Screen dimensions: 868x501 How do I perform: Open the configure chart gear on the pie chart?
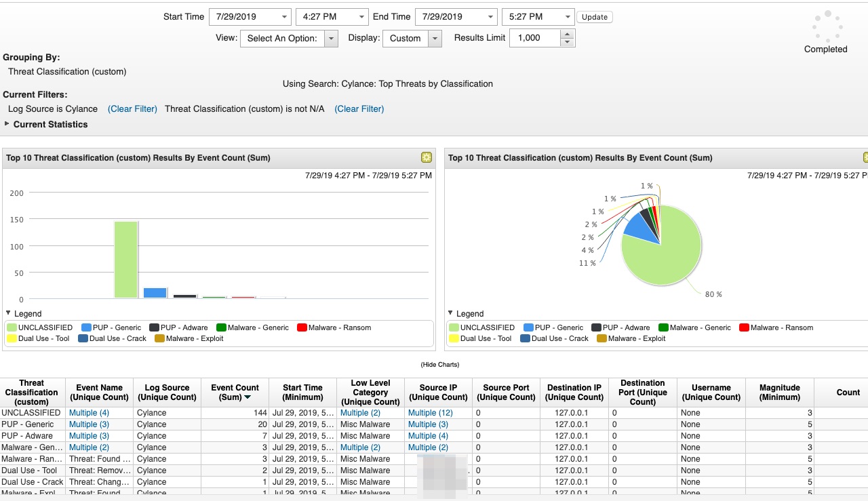(864, 157)
